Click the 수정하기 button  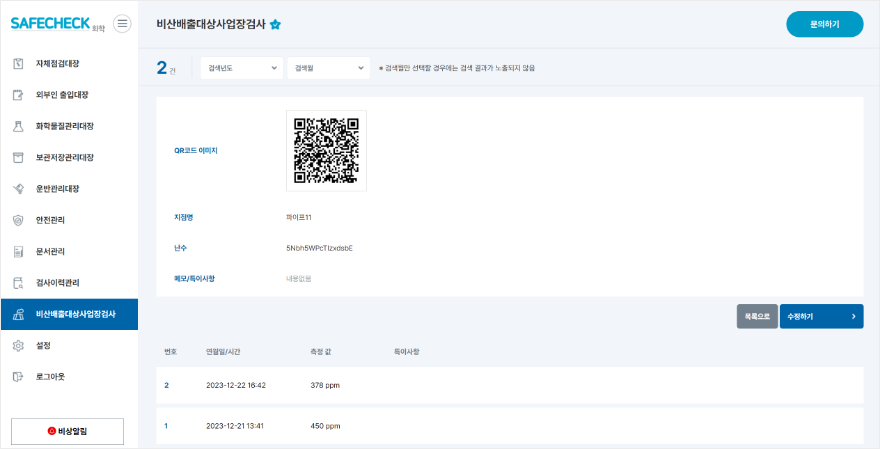[821, 317]
